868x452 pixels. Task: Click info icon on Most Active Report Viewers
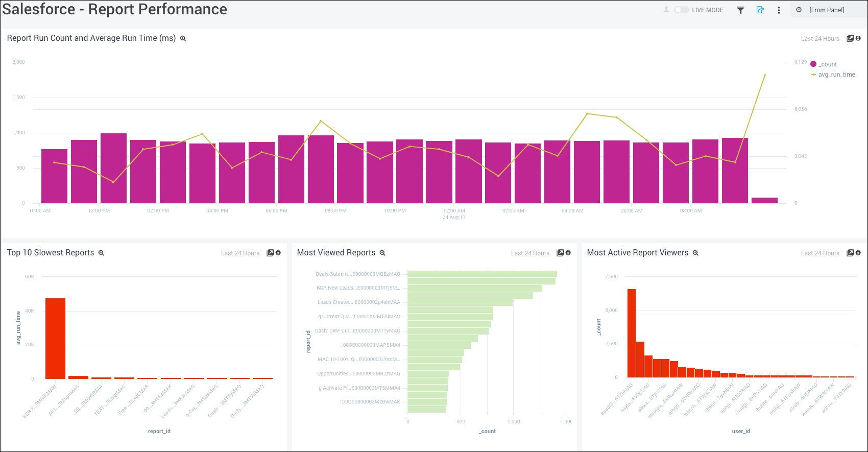pyautogui.click(x=858, y=253)
